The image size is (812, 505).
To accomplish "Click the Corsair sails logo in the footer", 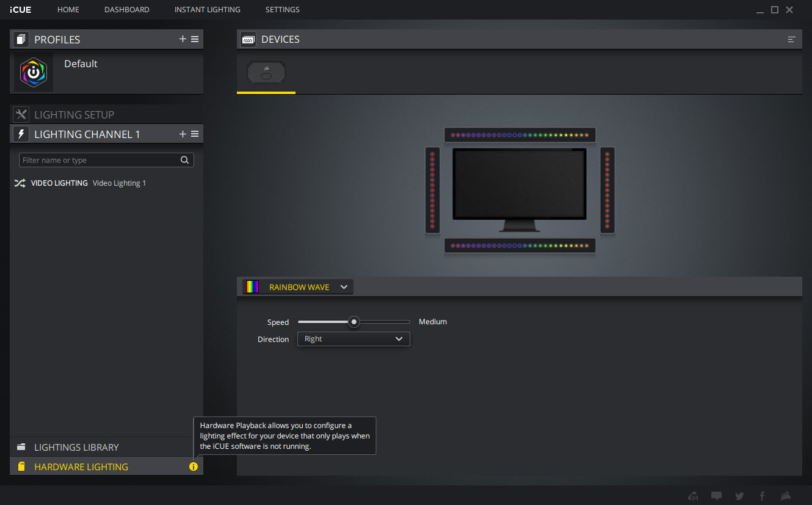I will click(x=786, y=496).
